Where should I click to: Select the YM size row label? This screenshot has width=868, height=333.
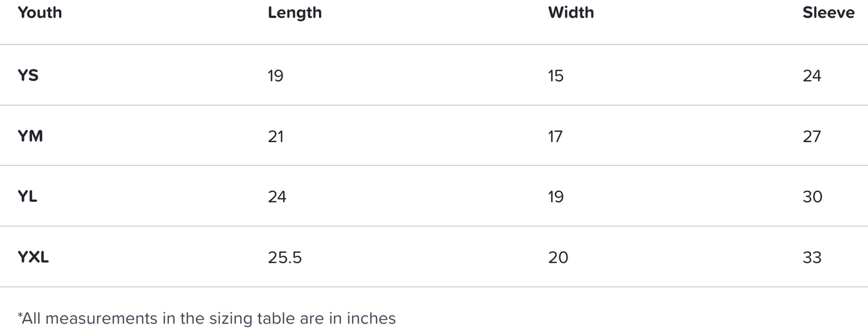(30, 136)
